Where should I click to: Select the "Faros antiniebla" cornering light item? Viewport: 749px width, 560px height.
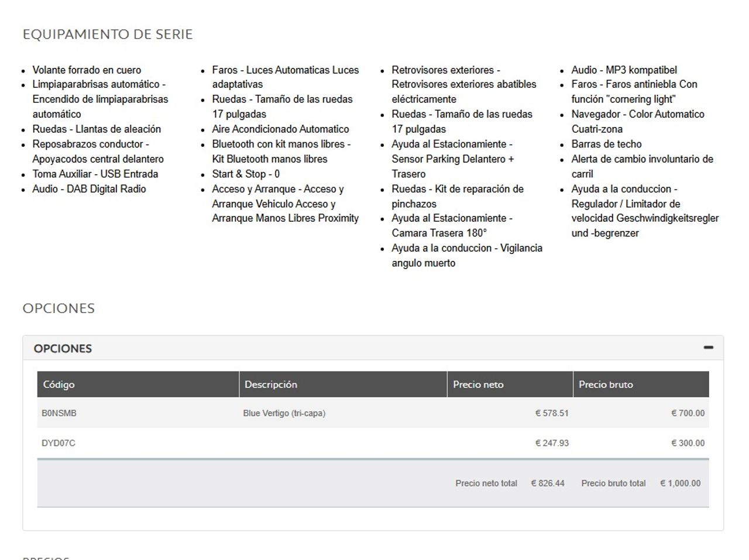[x=634, y=91]
